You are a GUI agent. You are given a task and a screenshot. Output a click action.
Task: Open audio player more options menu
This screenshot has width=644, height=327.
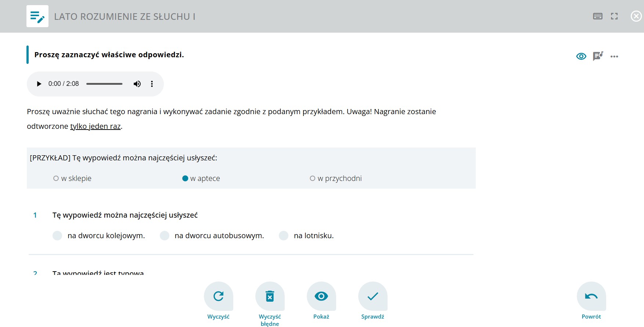[152, 84]
